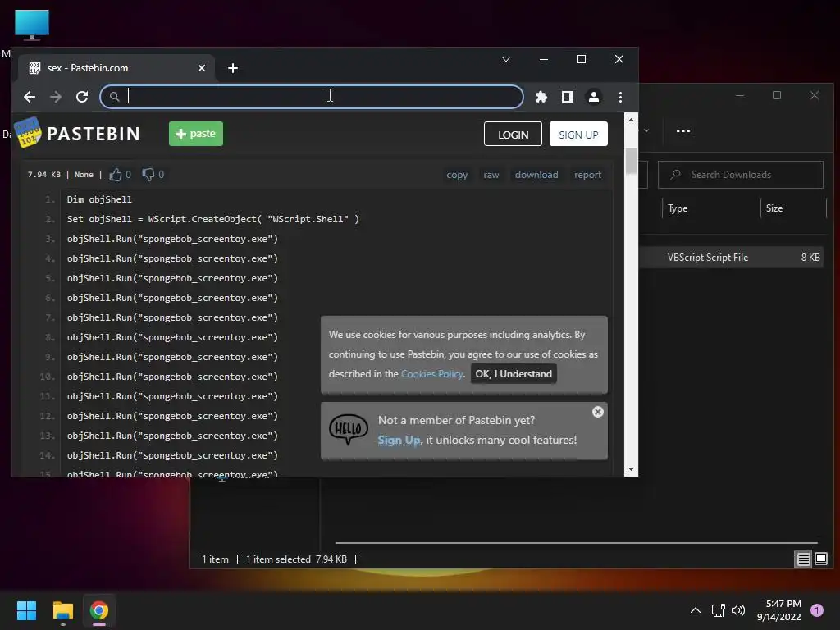Select the VBScript Script File row
Screen dimensions: 840x630
pyautogui.click(x=731, y=257)
